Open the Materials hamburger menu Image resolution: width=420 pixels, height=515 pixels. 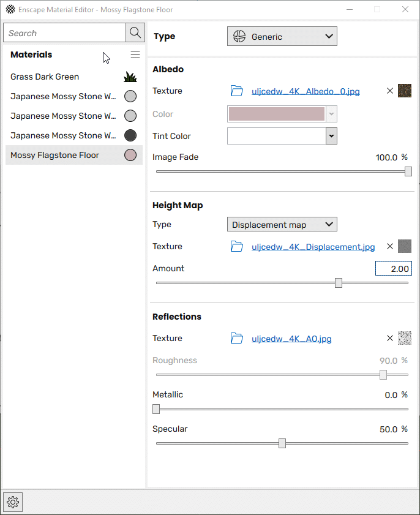click(135, 55)
